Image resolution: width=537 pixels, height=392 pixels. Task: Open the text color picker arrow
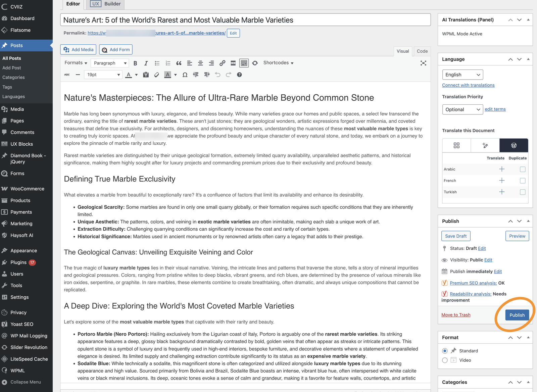pyautogui.click(x=136, y=75)
